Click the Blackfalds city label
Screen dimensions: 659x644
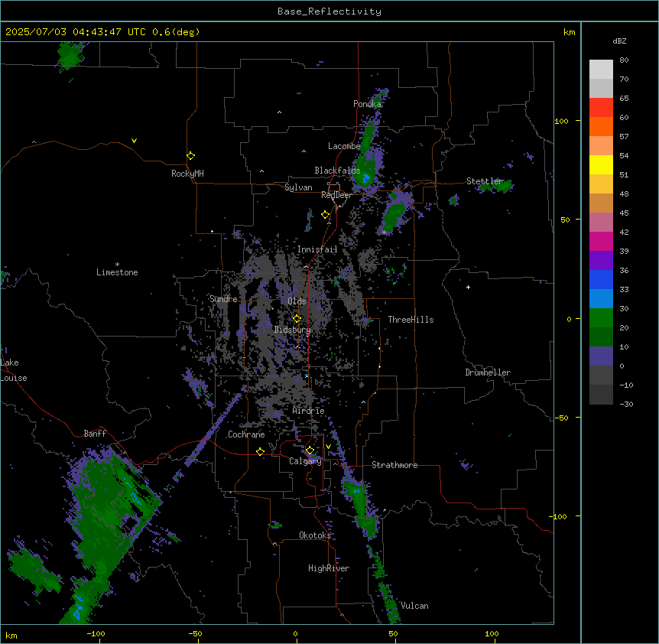coord(337,171)
